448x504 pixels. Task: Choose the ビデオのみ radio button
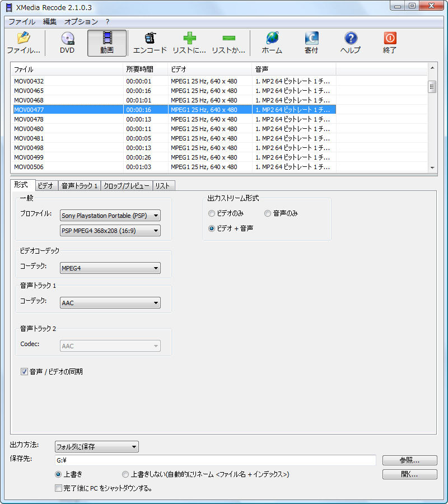[212, 213]
